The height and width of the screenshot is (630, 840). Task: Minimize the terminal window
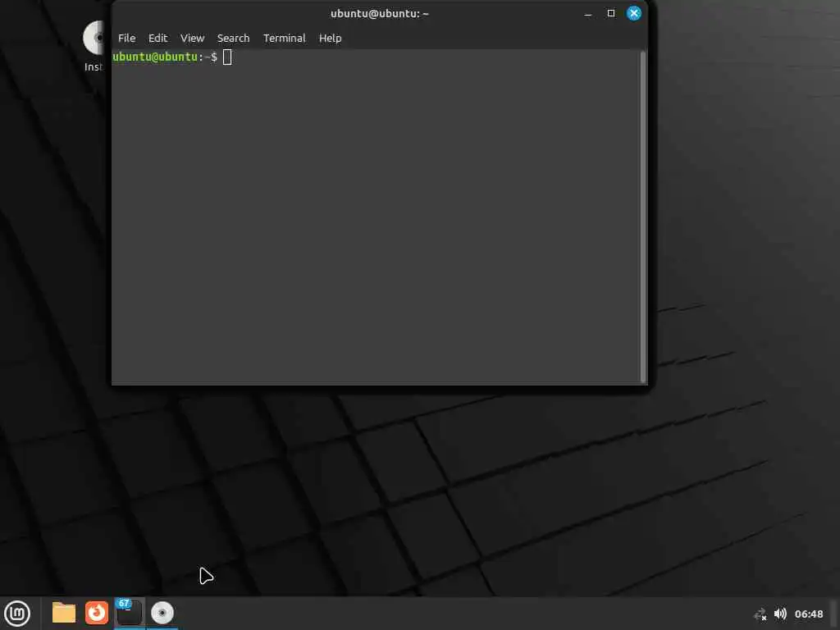pyautogui.click(x=587, y=14)
